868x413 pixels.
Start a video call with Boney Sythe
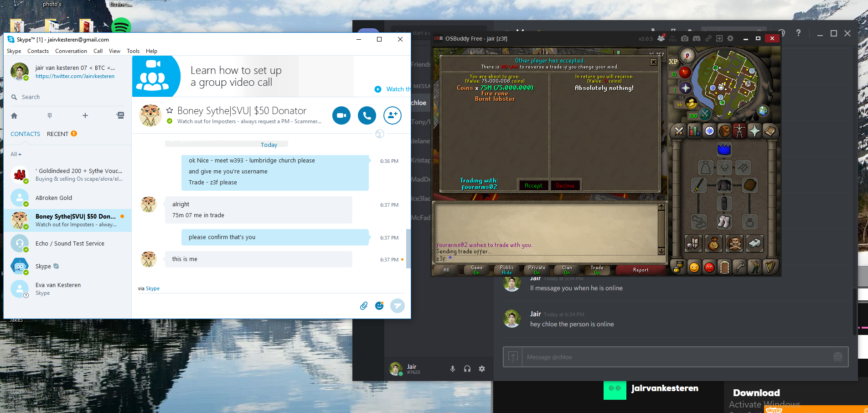point(341,115)
